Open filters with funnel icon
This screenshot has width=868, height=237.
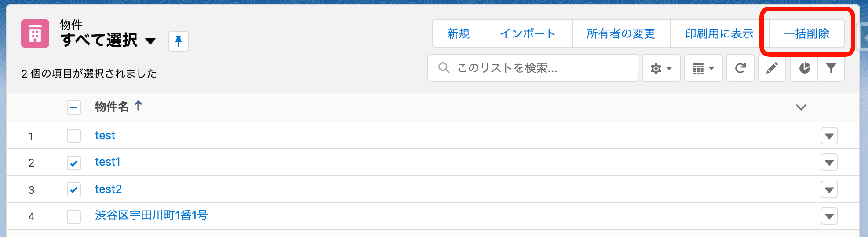(x=831, y=68)
